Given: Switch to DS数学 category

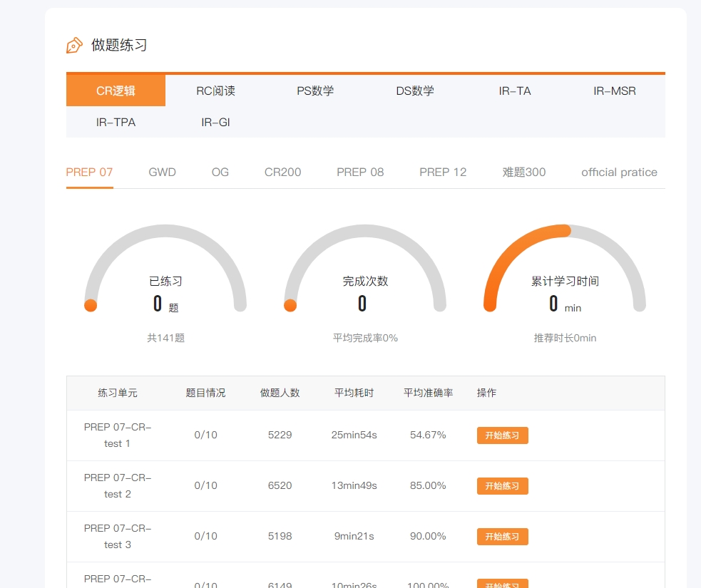Looking at the screenshot, I should (x=415, y=91).
